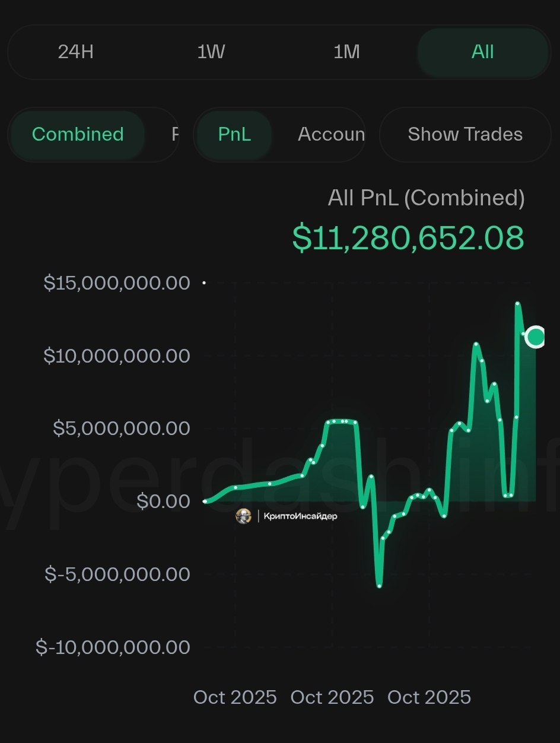The image size is (560, 743).
Task: Switch chart to the truncated Account option
Action: click(x=331, y=134)
